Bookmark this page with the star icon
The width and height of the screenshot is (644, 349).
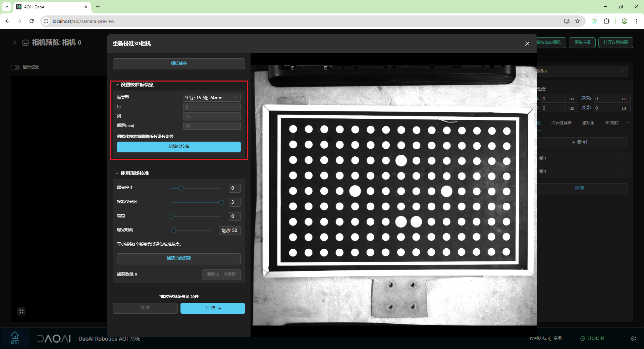[x=578, y=21]
